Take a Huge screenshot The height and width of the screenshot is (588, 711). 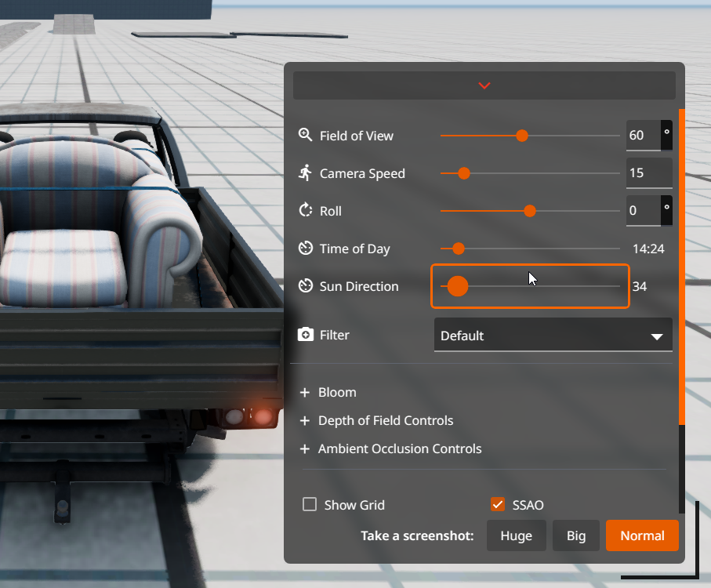(516, 535)
